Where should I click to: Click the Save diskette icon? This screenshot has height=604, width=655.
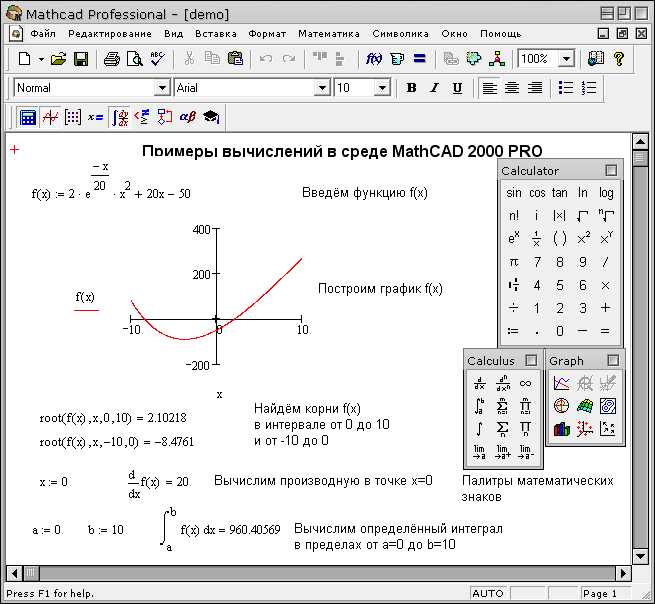click(x=81, y=59)
